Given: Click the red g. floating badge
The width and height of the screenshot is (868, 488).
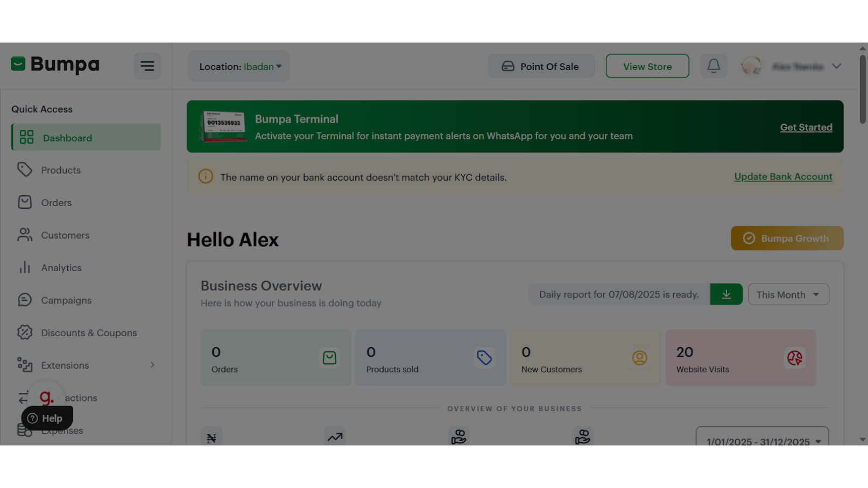Looking at the screenshot, I should 47,397.
